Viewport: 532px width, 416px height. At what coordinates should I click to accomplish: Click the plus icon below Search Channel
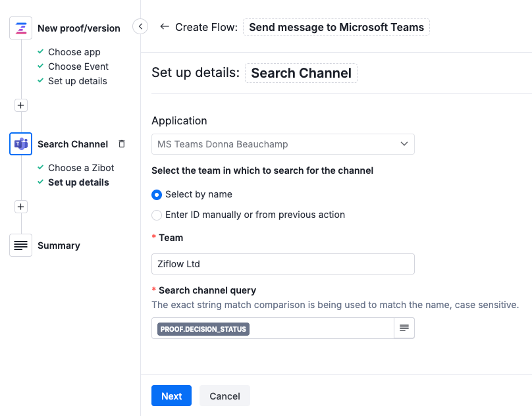click(20, 206)
